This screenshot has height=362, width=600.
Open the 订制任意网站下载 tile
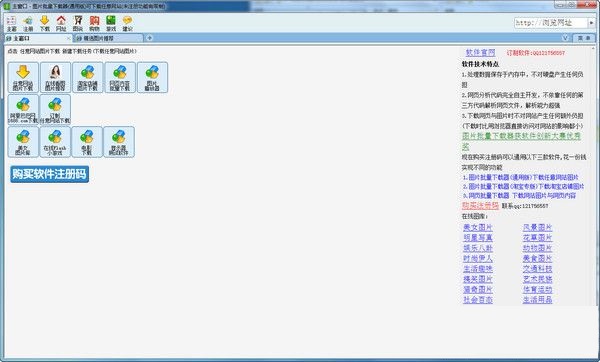[55, 109]
